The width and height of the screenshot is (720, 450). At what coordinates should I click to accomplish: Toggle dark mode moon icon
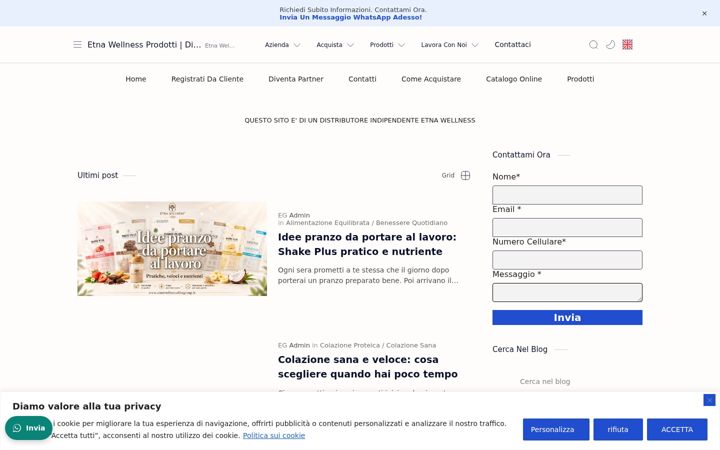point(610,45)
